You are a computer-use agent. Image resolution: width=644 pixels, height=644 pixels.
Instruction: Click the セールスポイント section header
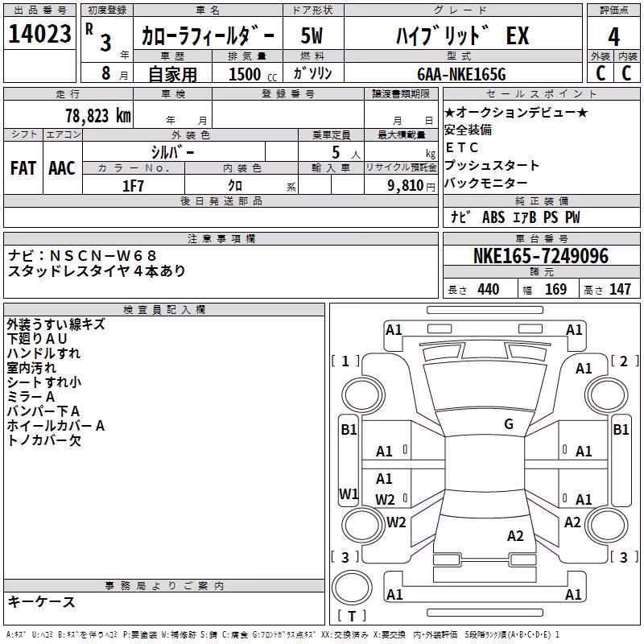541,94
